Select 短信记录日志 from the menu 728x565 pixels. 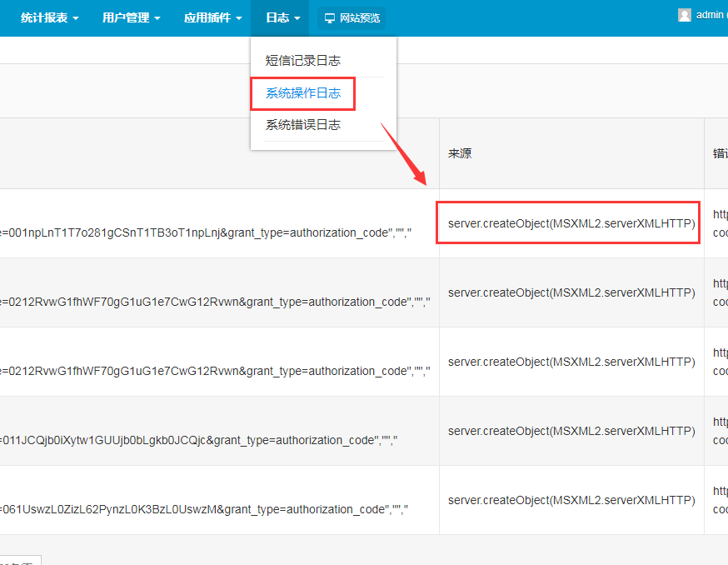[x=302, y=61]
